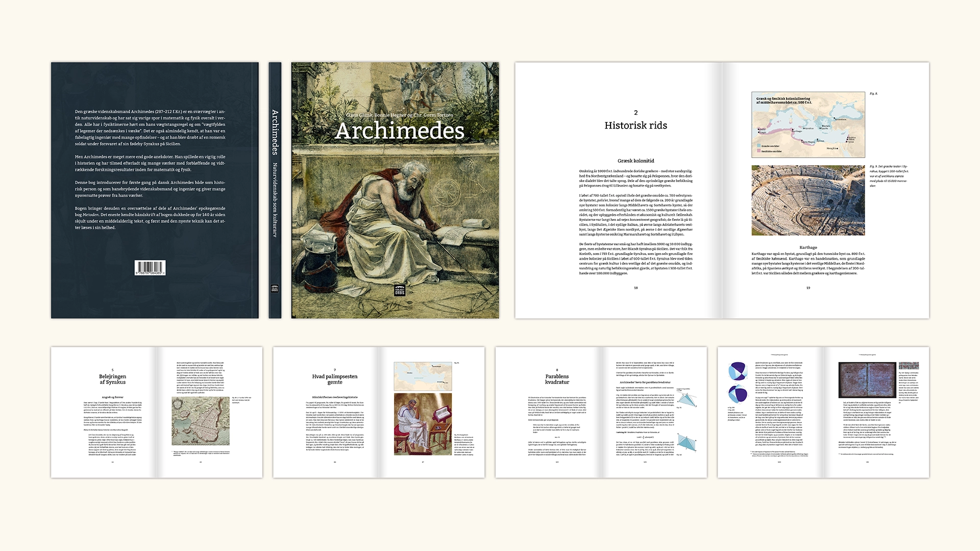Click the lower parabola triangle diagram

[685, 442]
